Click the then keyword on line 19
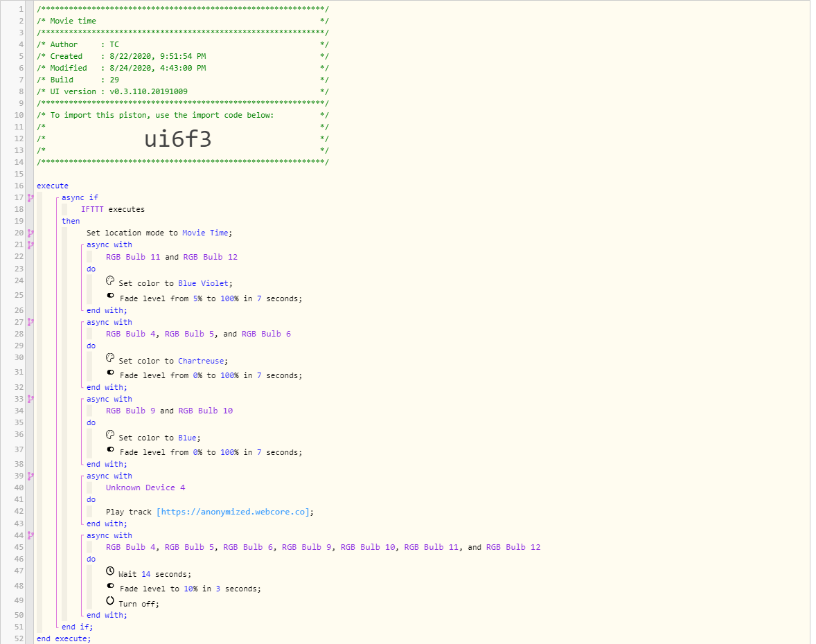The image size is (816, 644). point(71,221)
